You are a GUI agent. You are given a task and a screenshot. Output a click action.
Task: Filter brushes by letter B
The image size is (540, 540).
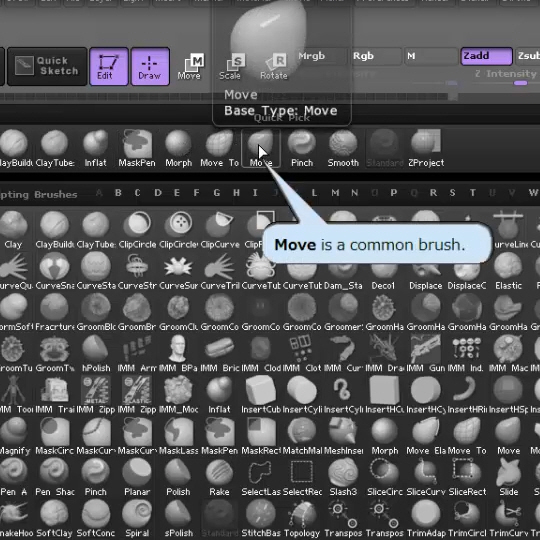(118, 193)
